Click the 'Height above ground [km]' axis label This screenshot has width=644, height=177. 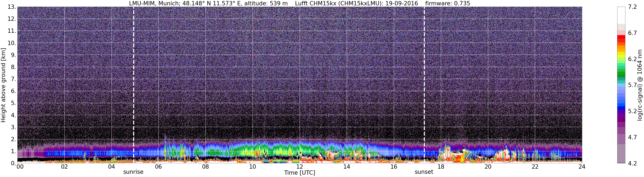[3, 85]
